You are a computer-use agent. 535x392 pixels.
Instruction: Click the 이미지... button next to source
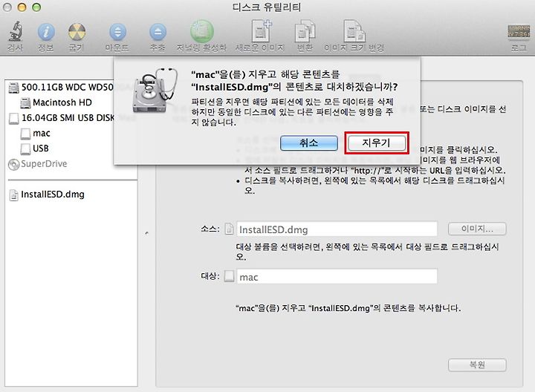coord(477,229)
